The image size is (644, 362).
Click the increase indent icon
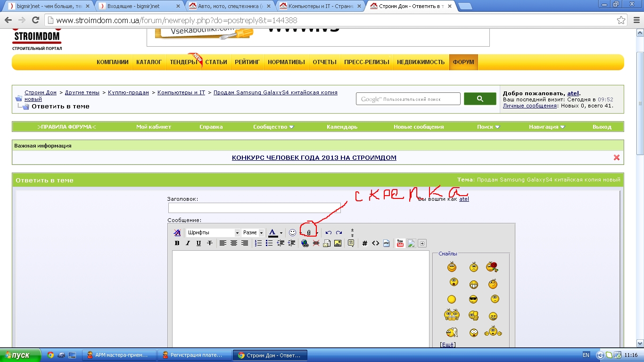(292, 243)
